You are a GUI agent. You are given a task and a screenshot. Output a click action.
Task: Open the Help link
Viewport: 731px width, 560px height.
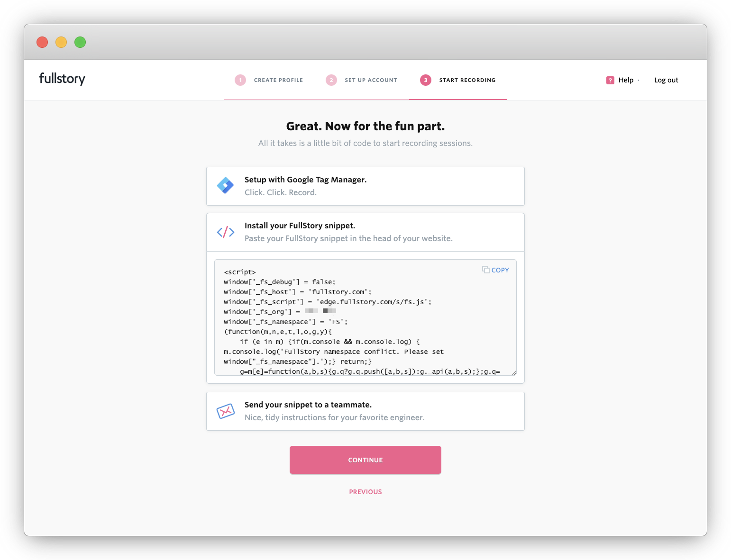626,80
